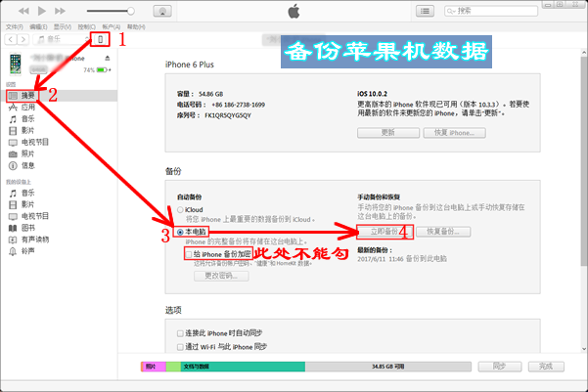Screen dimensions: 588x392
Task: Click the scrollbar up arrow
Action: click(584, 52)
